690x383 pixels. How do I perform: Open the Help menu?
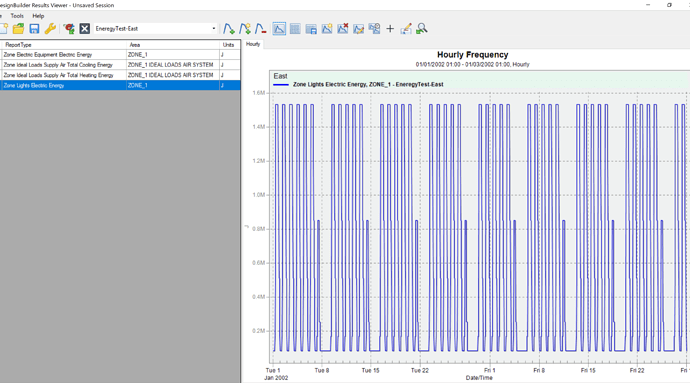click(x=38, y=16)
